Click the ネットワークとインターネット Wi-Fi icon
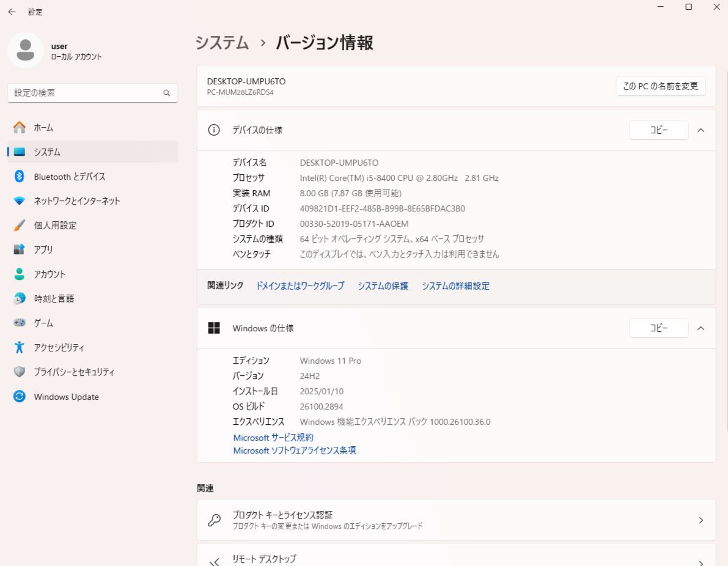 [x=20, y=200]
